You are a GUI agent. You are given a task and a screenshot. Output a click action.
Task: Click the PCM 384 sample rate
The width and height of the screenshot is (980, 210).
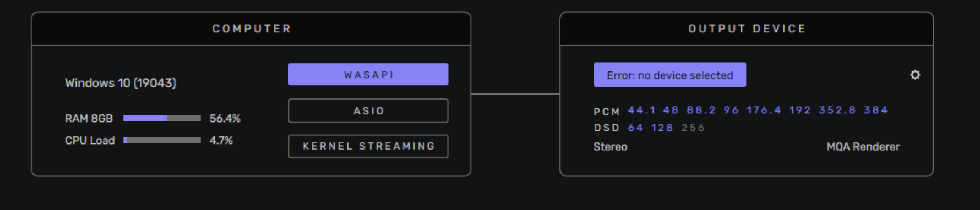point(875,110)
